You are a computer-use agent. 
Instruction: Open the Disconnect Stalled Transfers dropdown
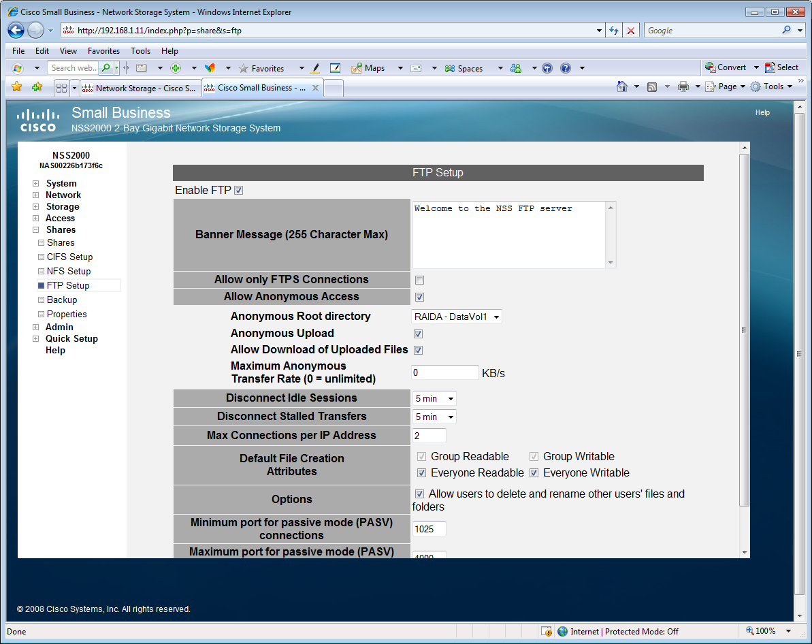click(x=434, y=417)
